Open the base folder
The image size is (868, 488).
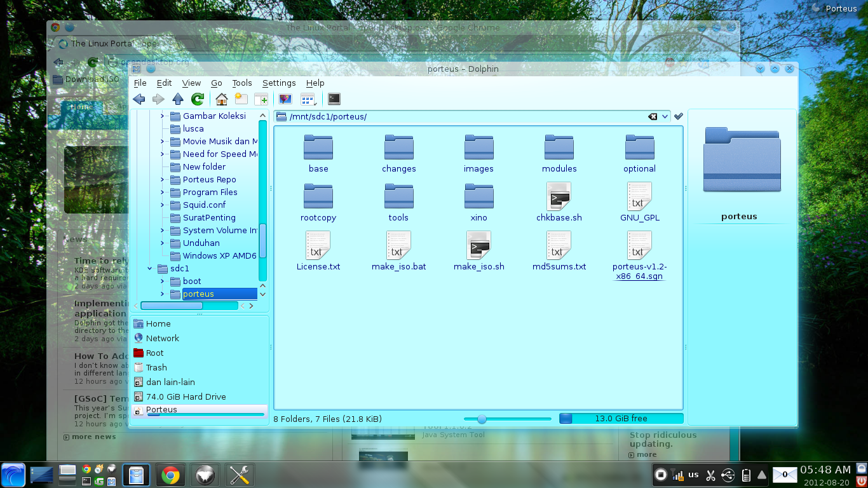coord(318,154)
